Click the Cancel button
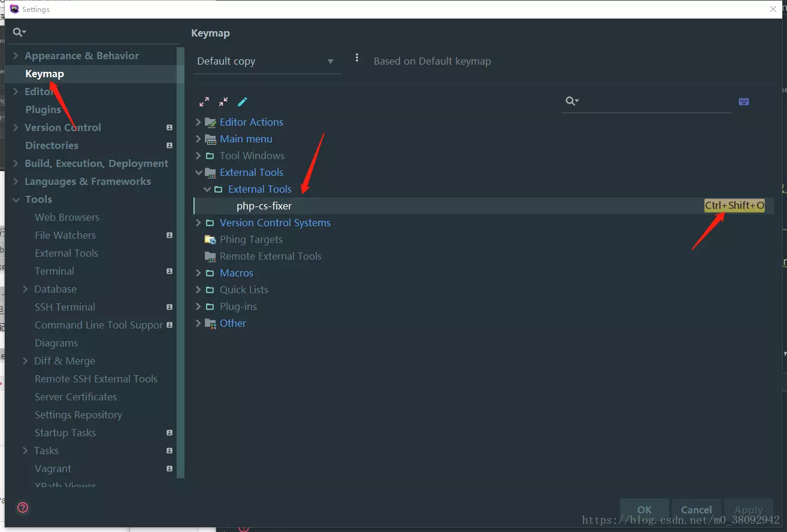Image resolution: width=787 pixels, height=532 pixels. coord(696,510)
